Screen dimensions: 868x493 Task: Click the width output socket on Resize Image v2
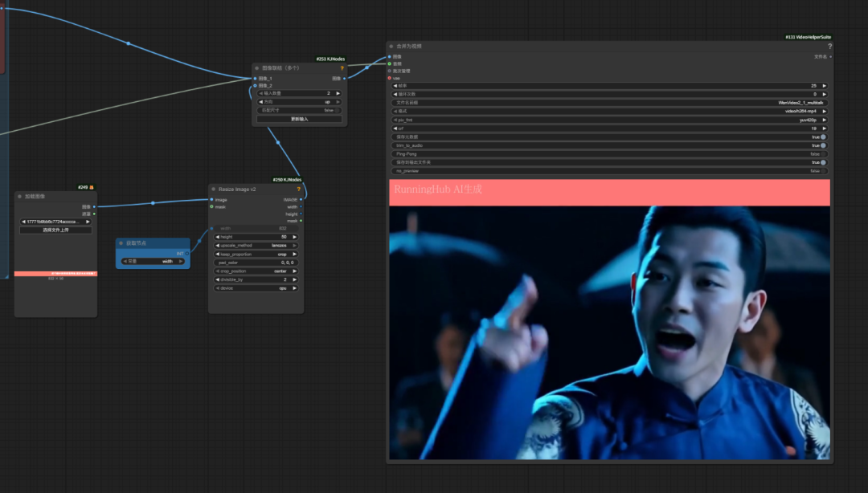[x=301, y=207]
